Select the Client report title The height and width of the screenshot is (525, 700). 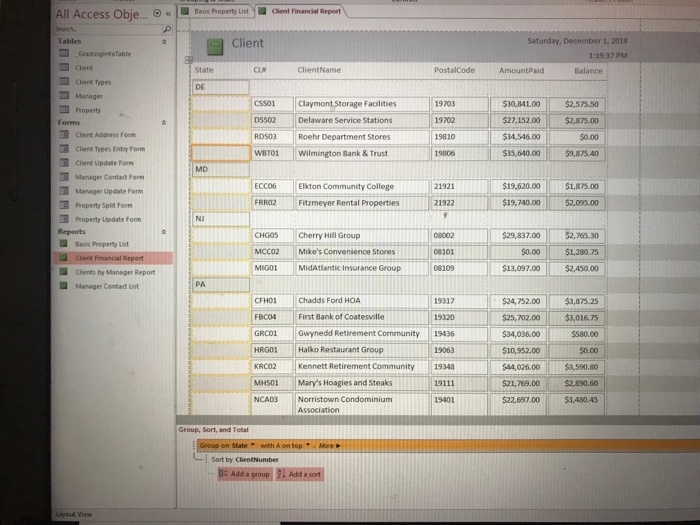248,43
